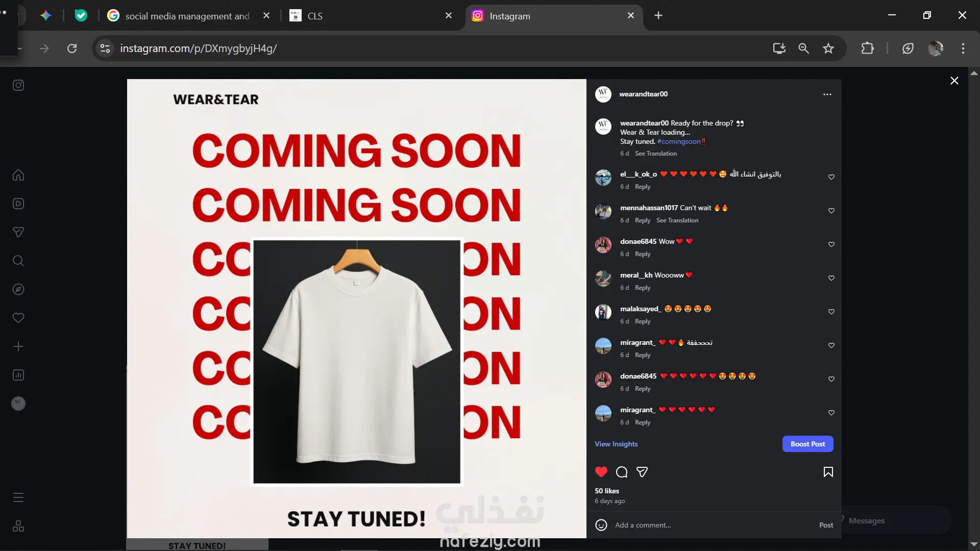980x551 pixels.
Task: Reload the Instagram page
Action: coord(72,48)
